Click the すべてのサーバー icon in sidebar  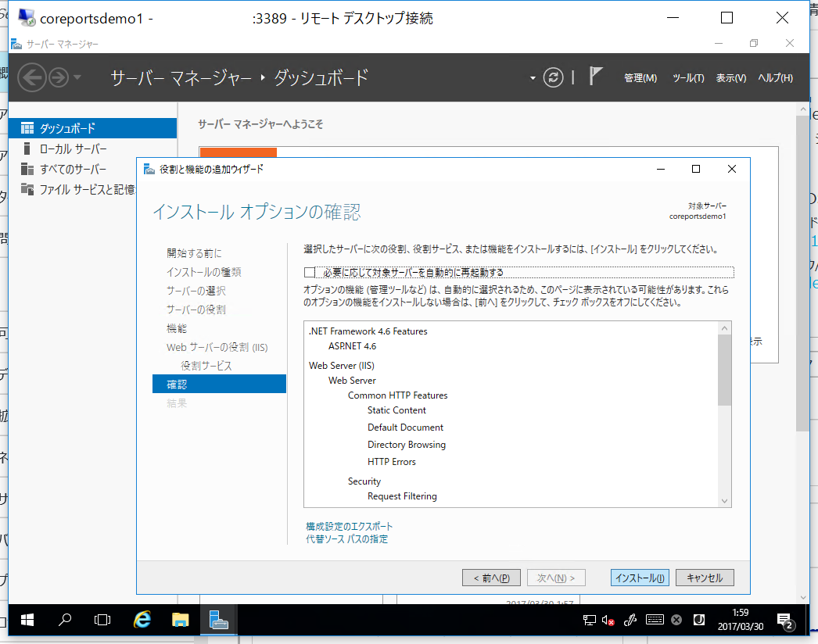27,170
